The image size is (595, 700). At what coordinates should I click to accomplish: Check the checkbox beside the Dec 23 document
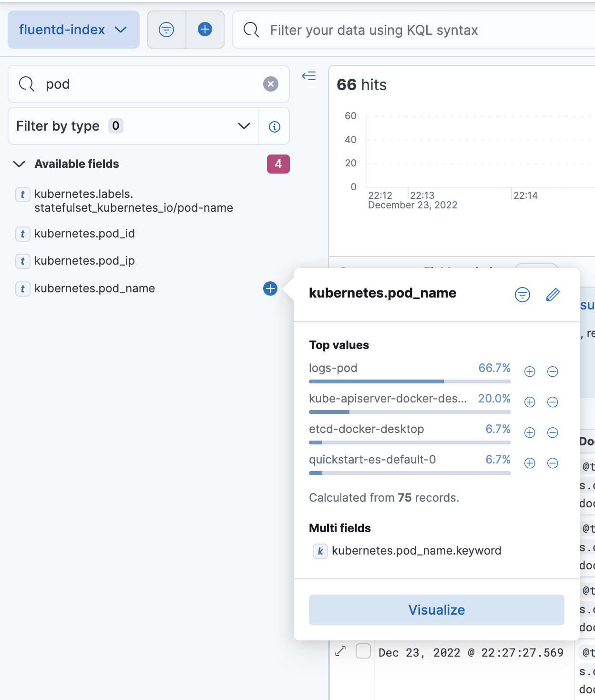tap(363, 651)
